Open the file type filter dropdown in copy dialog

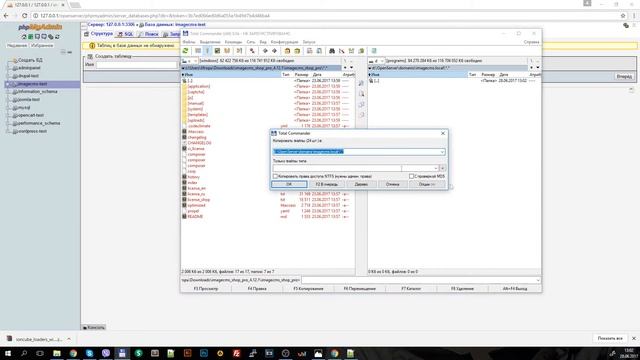pos(436,168)
